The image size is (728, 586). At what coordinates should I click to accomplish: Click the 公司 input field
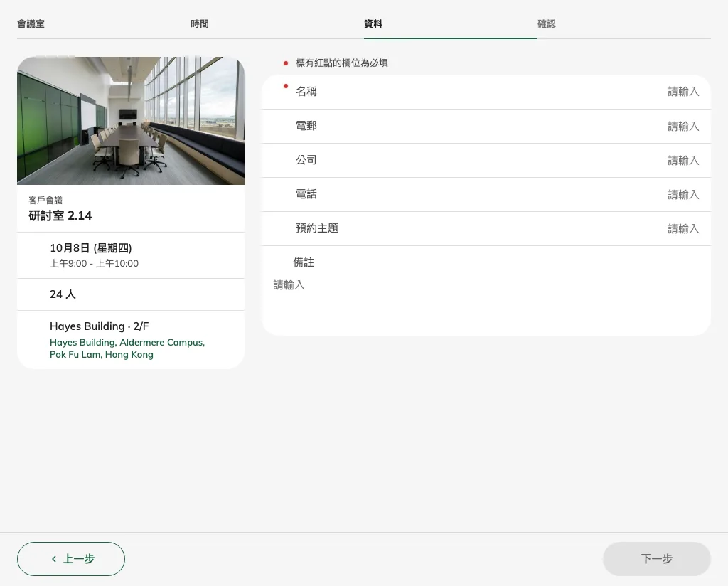486,160
